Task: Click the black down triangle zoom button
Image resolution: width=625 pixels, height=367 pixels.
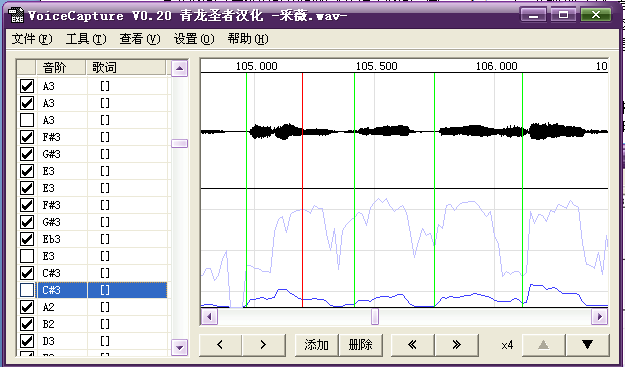Action: [588, 345]
